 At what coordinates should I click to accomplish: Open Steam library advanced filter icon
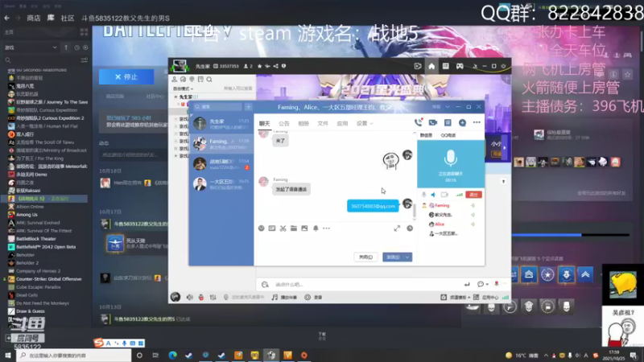point(84,60)
